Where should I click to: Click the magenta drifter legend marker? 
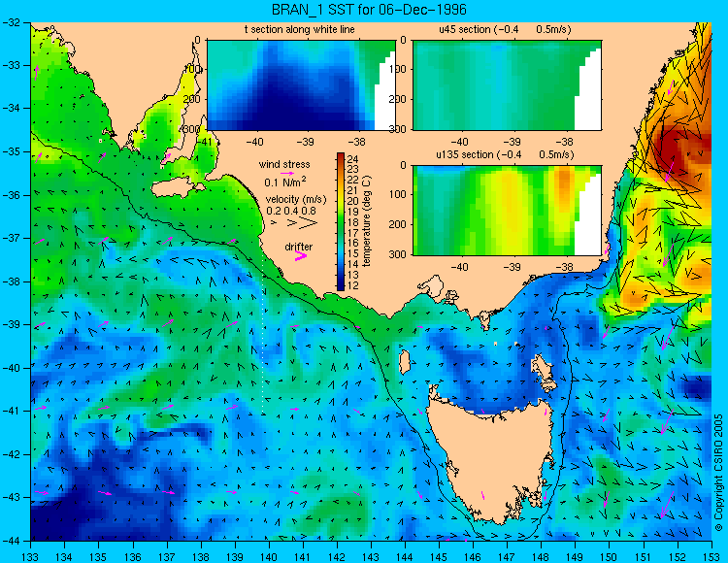click(301, 255)
